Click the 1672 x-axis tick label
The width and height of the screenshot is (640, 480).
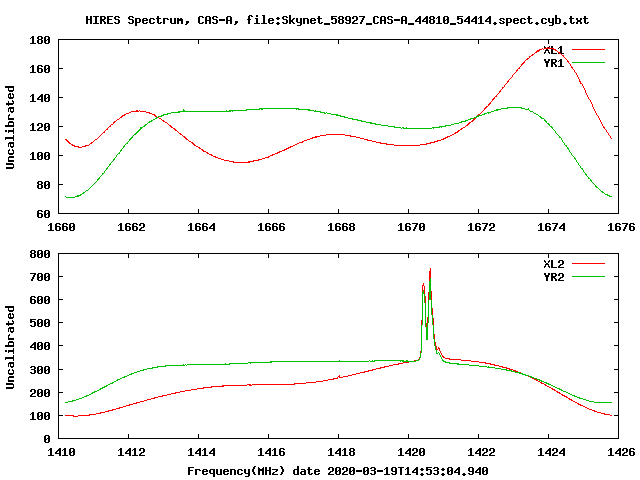tap(481, 227)
